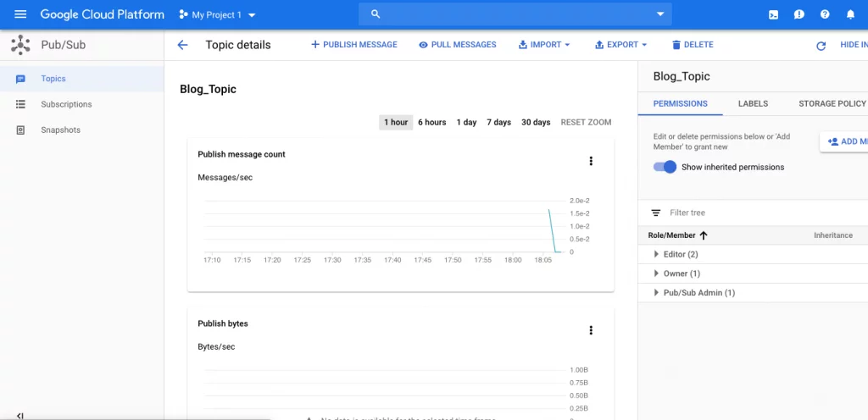Toggle Show inherited permissions switch

tap(665, 167)
